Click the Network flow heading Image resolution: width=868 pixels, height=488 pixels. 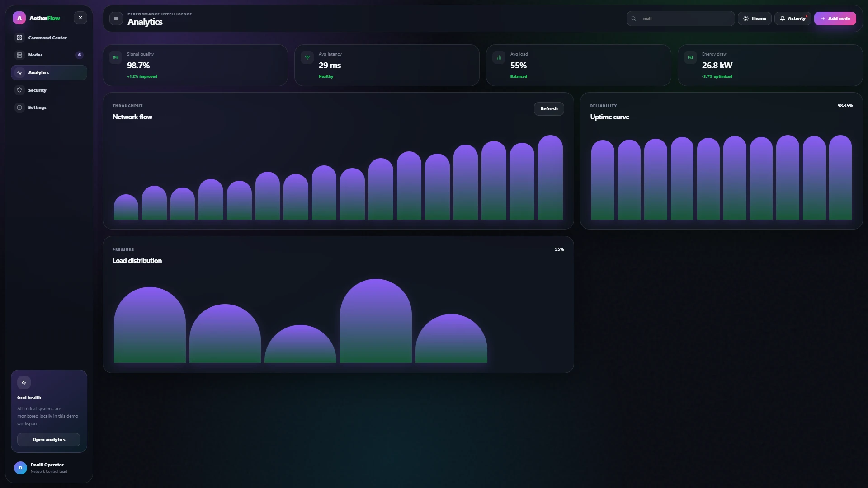[132, 117]
